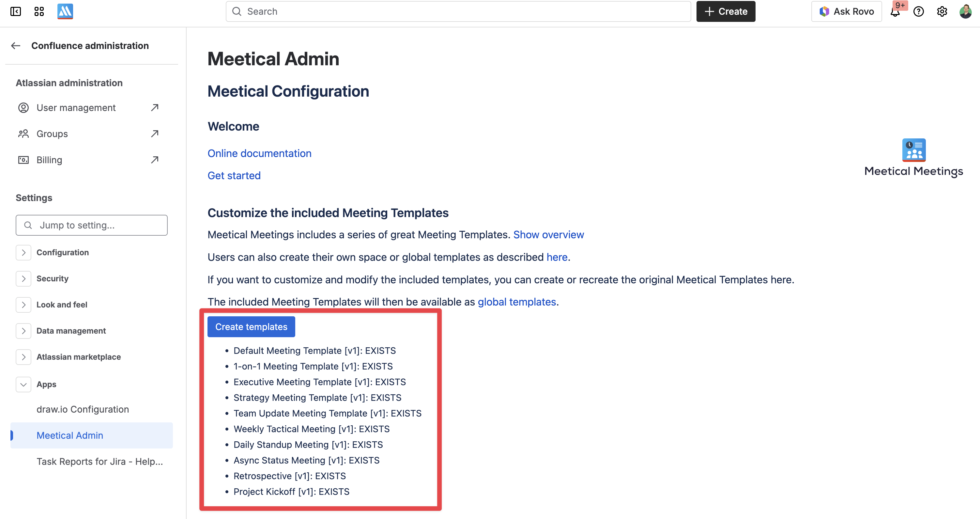Click the notifications bell icon
Viewport: 980px width, 519px height.
pyautogui.click(x=895, y=12)
